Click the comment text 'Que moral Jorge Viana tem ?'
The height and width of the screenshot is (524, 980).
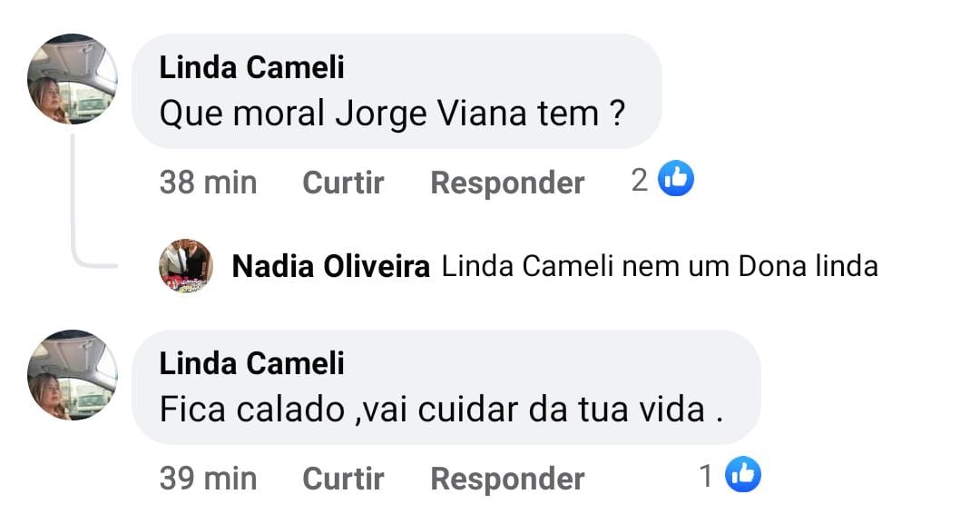392,114
